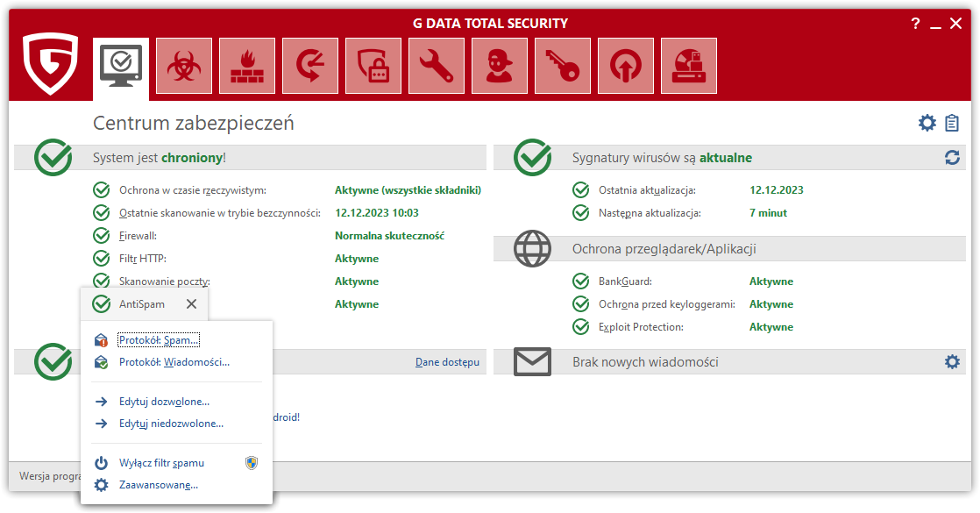The height and width of the screenshot is (513, 980).
Task: Open the Firewall brick wall tab
Action: point(247,66)
